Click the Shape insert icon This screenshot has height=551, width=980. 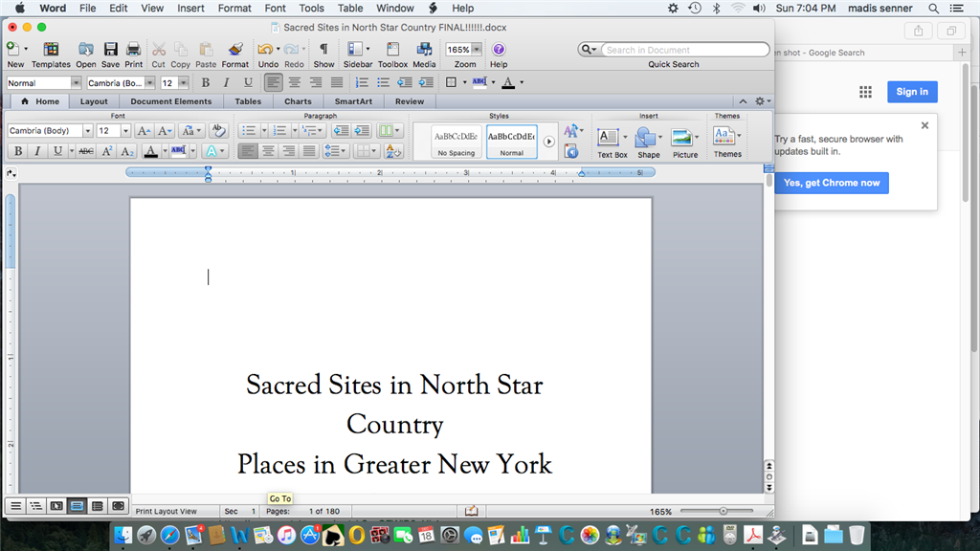tap(646, 138)
